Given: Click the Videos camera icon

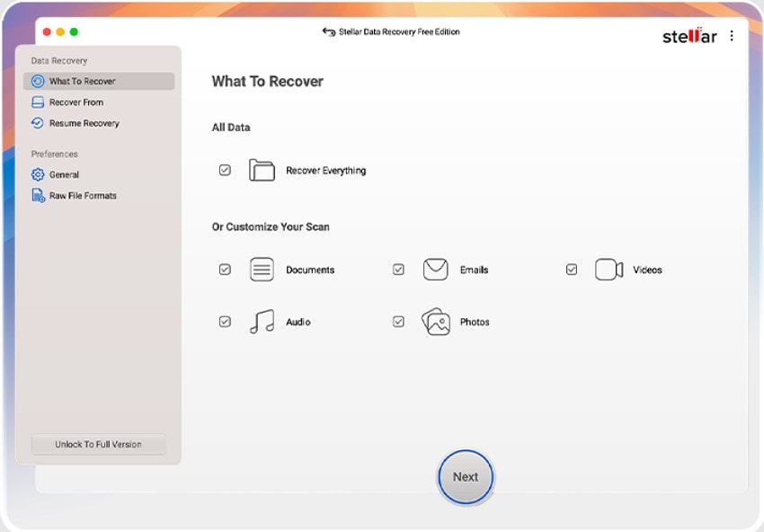Looking at the screenshot, I should click(x=609, y=270).
